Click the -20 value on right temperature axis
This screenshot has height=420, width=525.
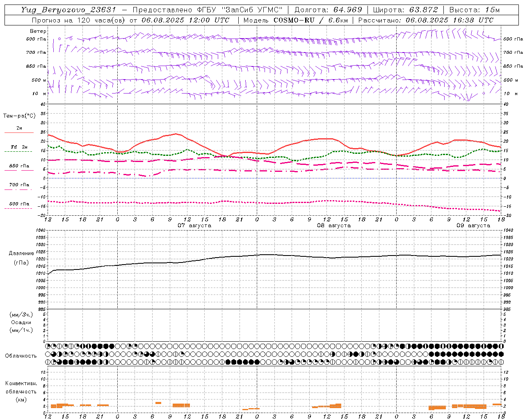507,215
